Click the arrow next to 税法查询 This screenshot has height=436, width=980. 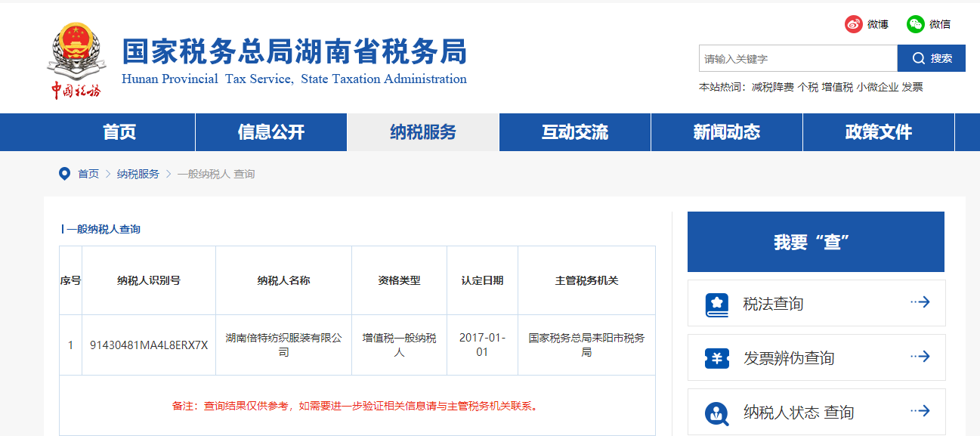tap(920, 302)
